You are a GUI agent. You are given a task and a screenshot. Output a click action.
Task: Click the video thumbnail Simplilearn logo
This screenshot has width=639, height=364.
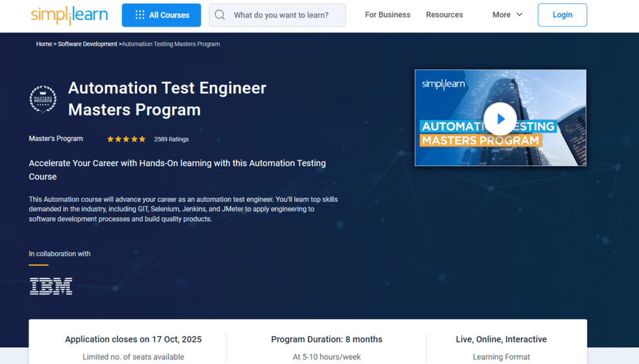[x=444, y=84]
